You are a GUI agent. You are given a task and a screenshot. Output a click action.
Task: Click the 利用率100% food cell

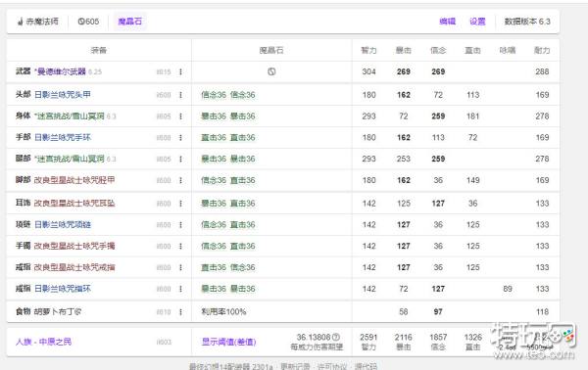click(223, 312)
